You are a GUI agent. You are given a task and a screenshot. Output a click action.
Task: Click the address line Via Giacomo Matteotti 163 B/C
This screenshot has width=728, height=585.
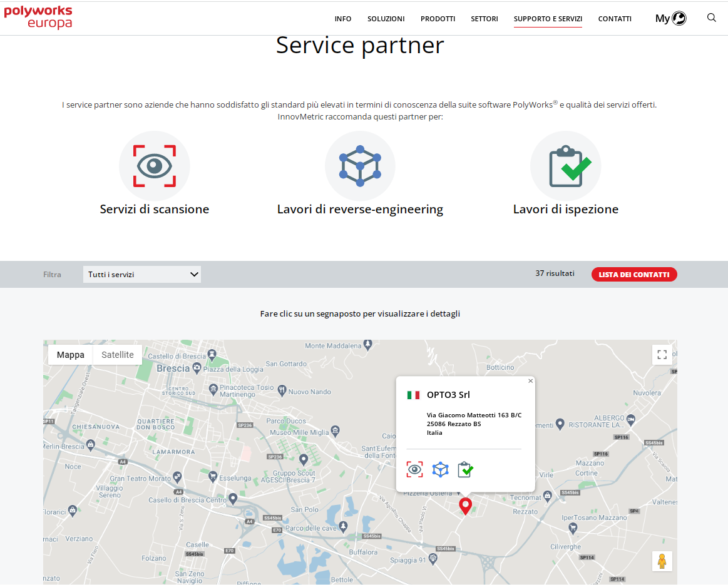pyautogui.click(x=474, y=415)
